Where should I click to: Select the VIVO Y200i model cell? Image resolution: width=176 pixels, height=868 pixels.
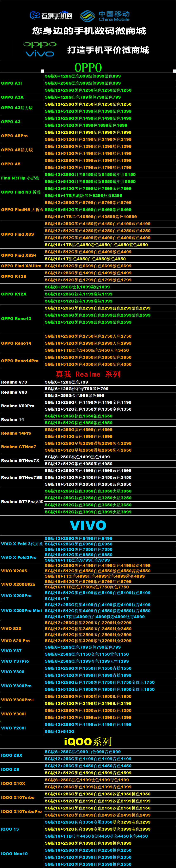click(x=22, y=728)
